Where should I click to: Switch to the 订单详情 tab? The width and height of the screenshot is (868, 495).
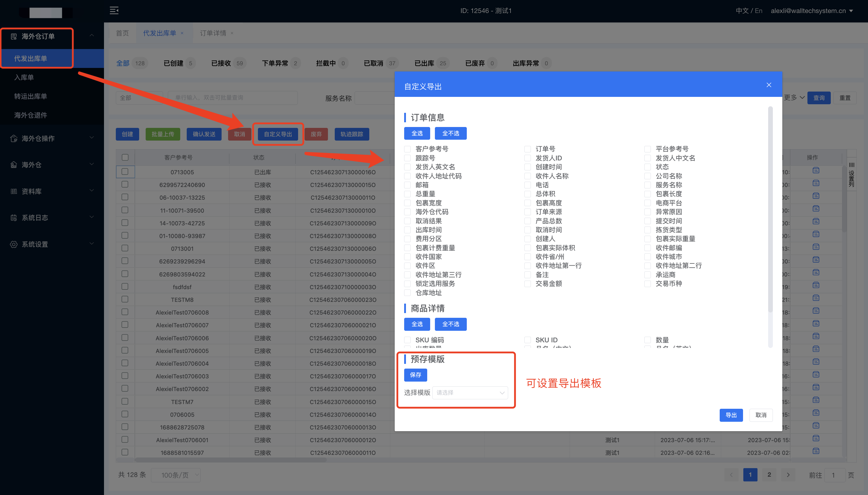213,33
